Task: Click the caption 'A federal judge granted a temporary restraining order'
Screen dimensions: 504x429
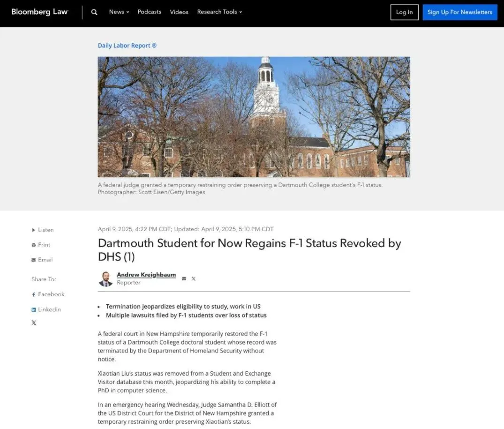Action: pos(240,185)
